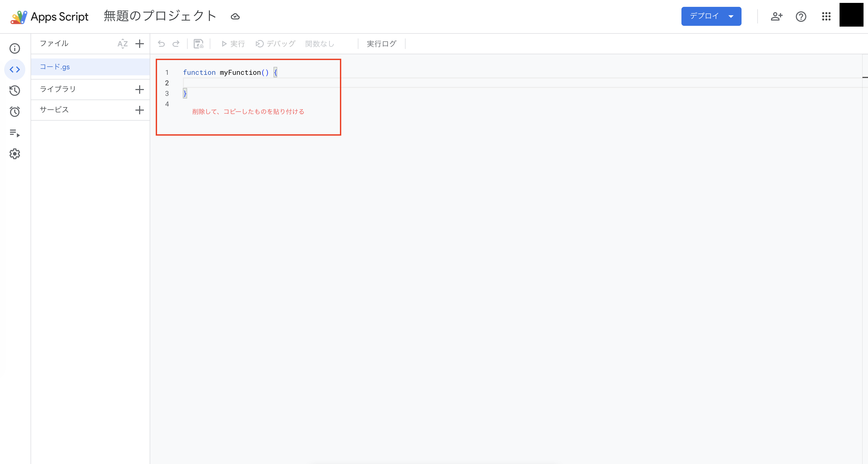This screenshot has height=464, width=868.
Task: Open Executions list icon in sidebar
Action: pyautogui.click(x=15, y=133)
